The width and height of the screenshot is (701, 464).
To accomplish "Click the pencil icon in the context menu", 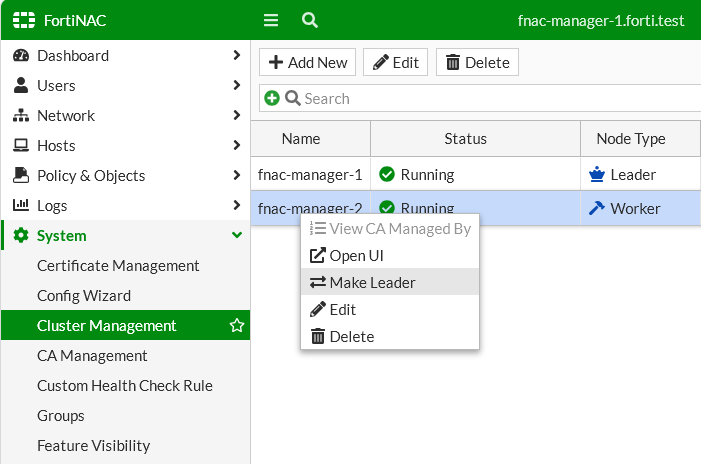I will click(318, 309).
